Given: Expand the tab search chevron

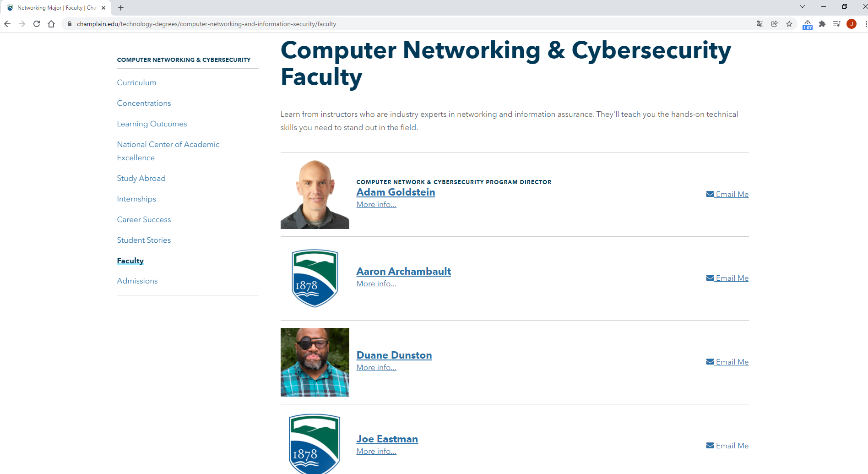Looking at the screenshot, I should [802, 6].
